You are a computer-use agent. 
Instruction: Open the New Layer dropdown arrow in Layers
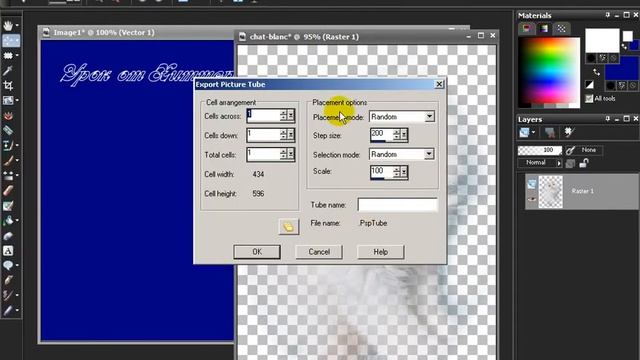533,132
